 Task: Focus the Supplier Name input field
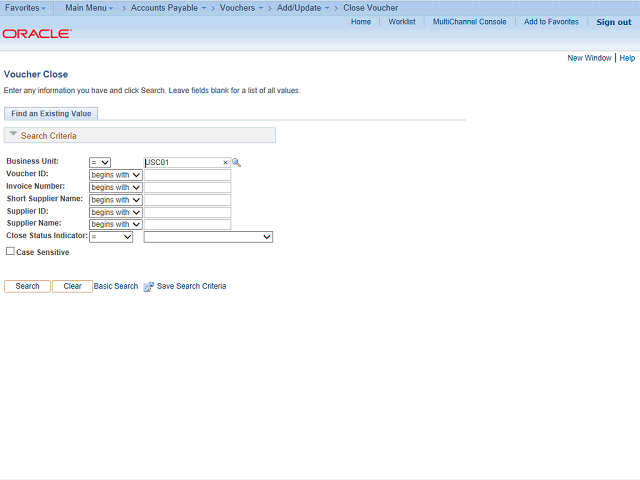[x=187, y=224]
